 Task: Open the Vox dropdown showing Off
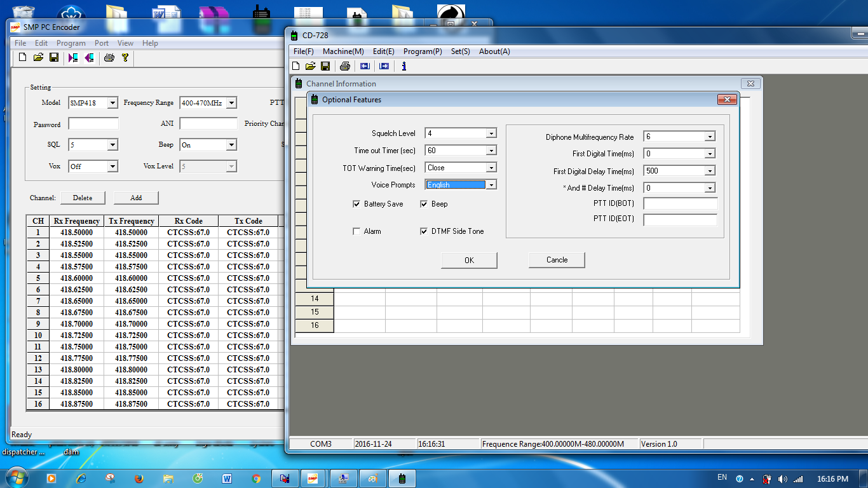coord(112,166)
